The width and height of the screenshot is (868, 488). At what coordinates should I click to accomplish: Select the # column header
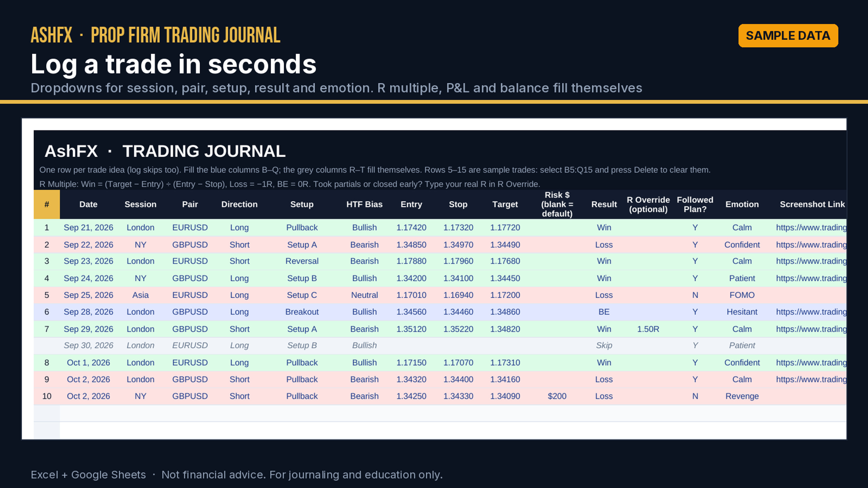(47, 204)
